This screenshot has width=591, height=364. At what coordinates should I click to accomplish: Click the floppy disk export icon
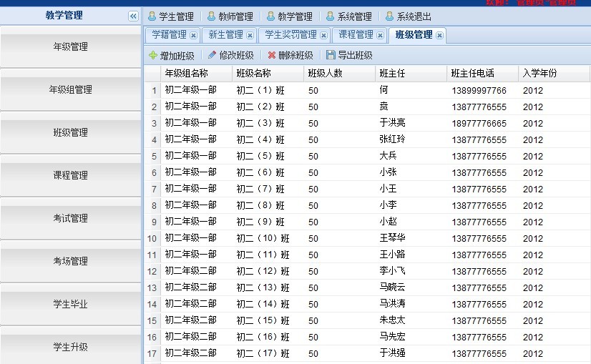(x=331, y=55)
